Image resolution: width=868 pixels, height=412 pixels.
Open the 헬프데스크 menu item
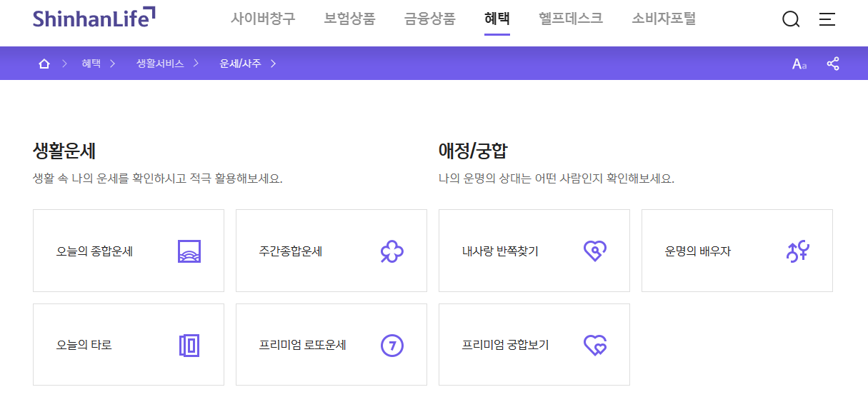coord(570,19)
